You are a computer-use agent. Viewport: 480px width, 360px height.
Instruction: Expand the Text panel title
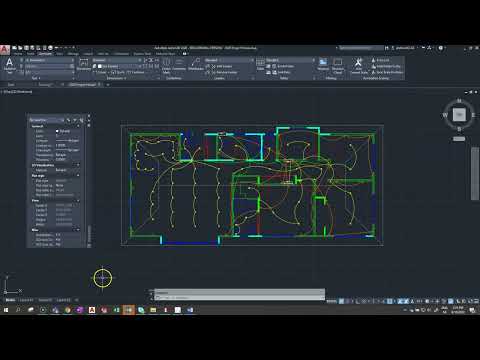click(x=36, y=78)
